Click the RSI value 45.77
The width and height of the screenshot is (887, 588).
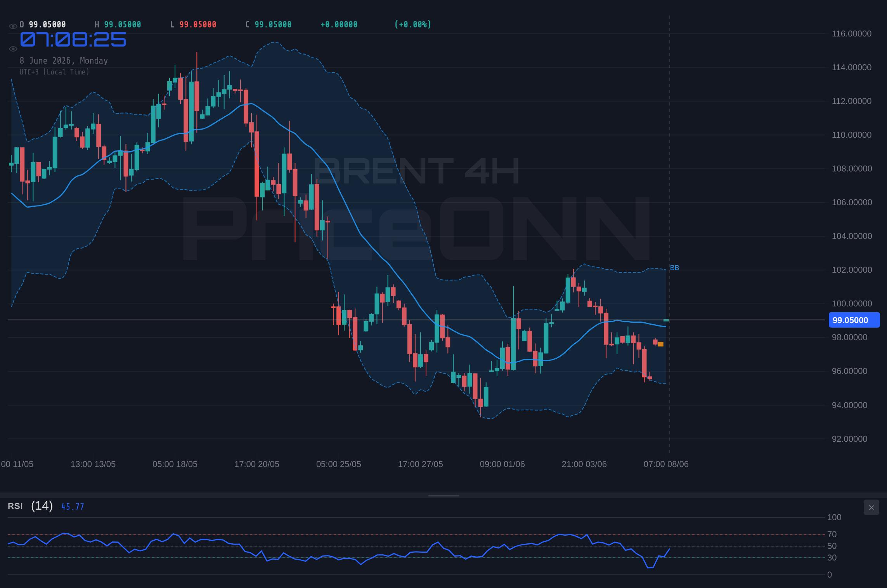tap(73, 507)
